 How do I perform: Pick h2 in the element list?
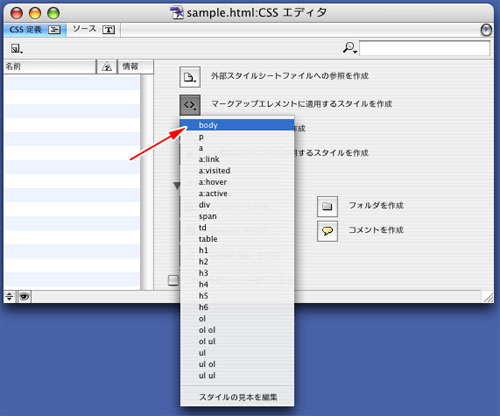[237, 262]
